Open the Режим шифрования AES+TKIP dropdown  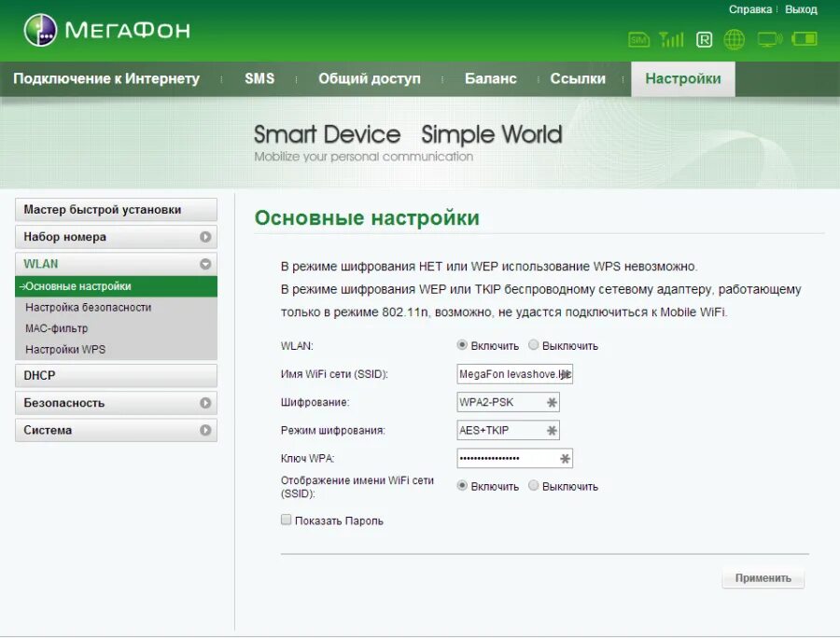[x=508, y=430]
